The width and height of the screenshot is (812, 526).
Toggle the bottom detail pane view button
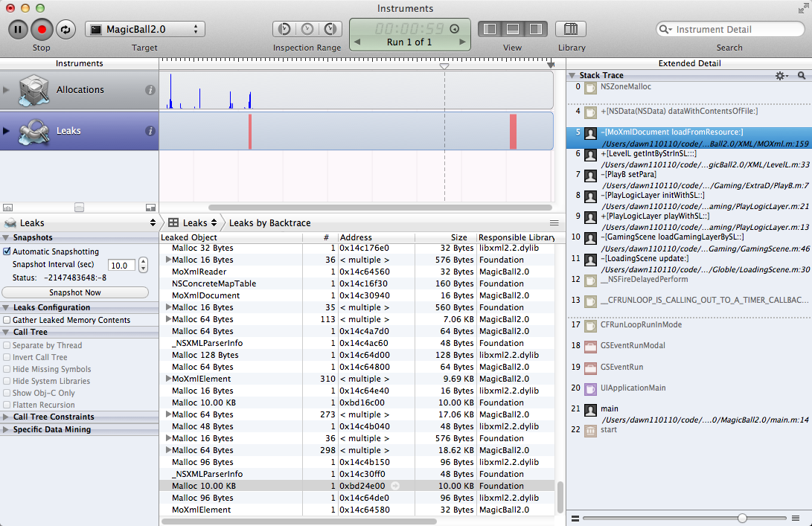(x=513, y=29)
